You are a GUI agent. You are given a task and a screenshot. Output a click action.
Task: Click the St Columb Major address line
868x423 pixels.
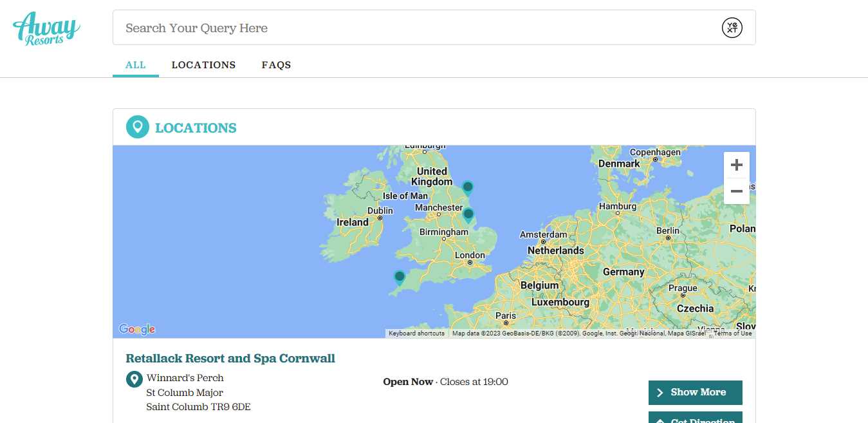[185, 393]
